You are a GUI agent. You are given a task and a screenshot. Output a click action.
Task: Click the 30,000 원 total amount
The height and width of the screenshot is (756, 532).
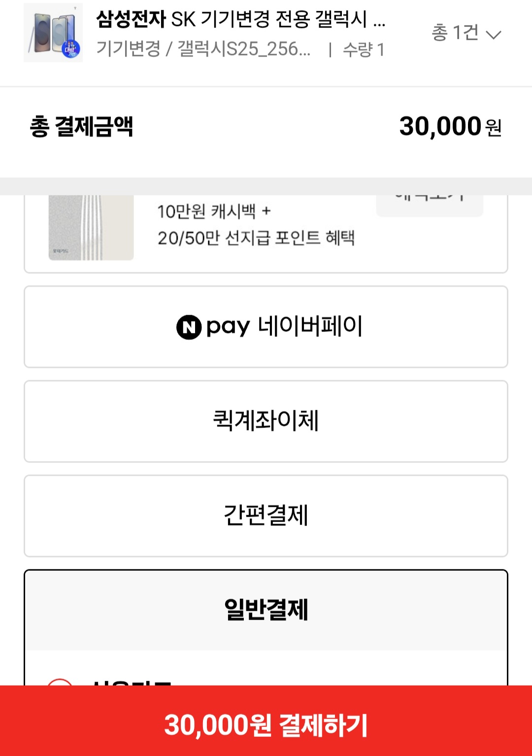[450, 127]
